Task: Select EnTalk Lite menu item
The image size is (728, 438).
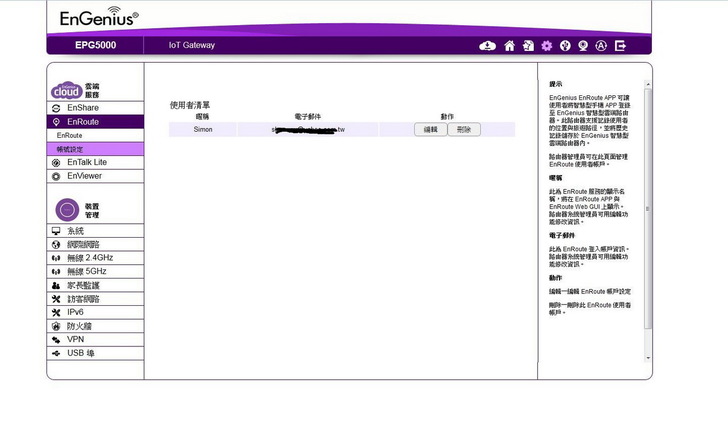Action: coord(87,162)
